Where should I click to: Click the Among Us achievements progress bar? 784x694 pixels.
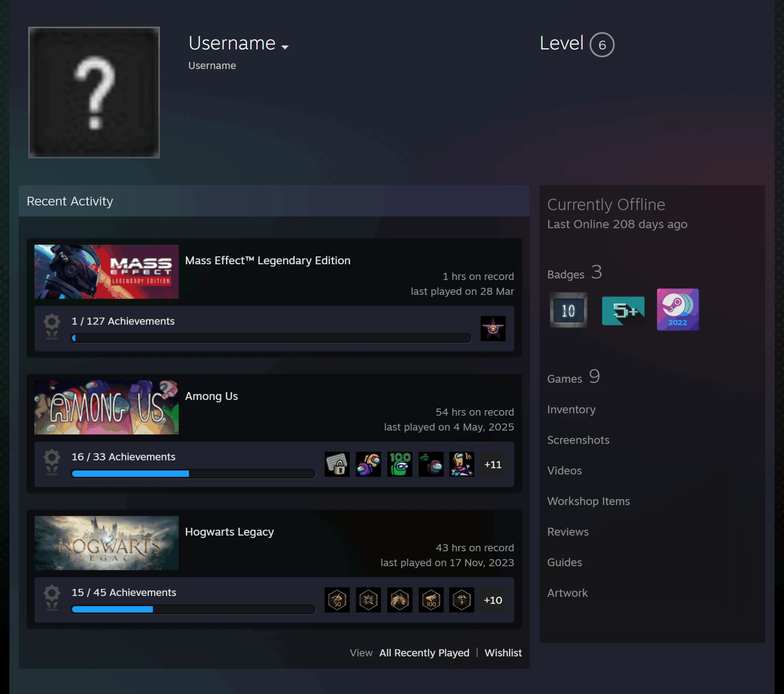193,474
